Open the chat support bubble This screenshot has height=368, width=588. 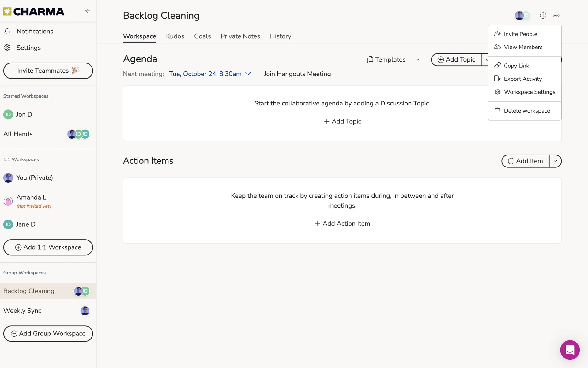click(570, 350)
